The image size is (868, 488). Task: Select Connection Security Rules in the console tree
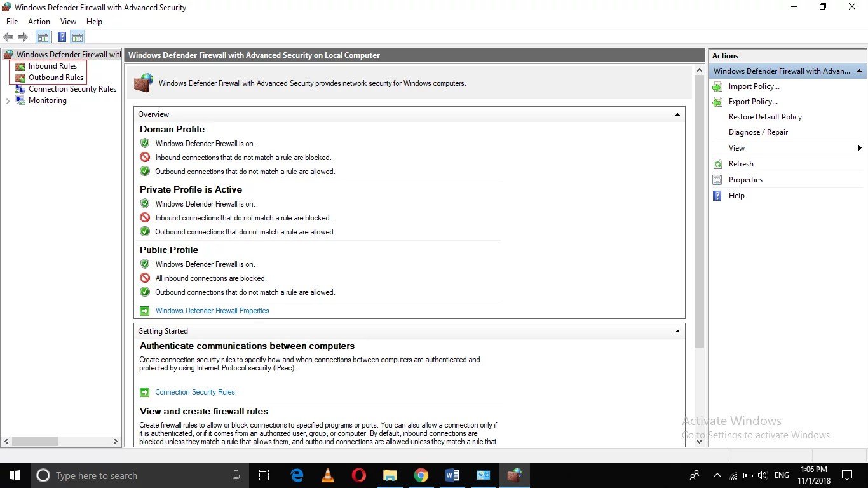[72, 89]
